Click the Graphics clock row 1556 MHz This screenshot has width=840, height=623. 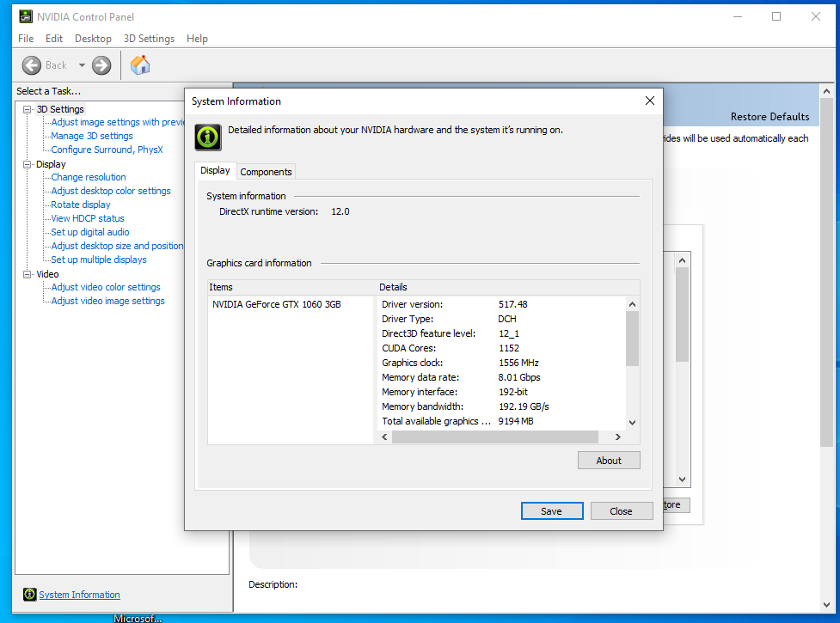460,363
